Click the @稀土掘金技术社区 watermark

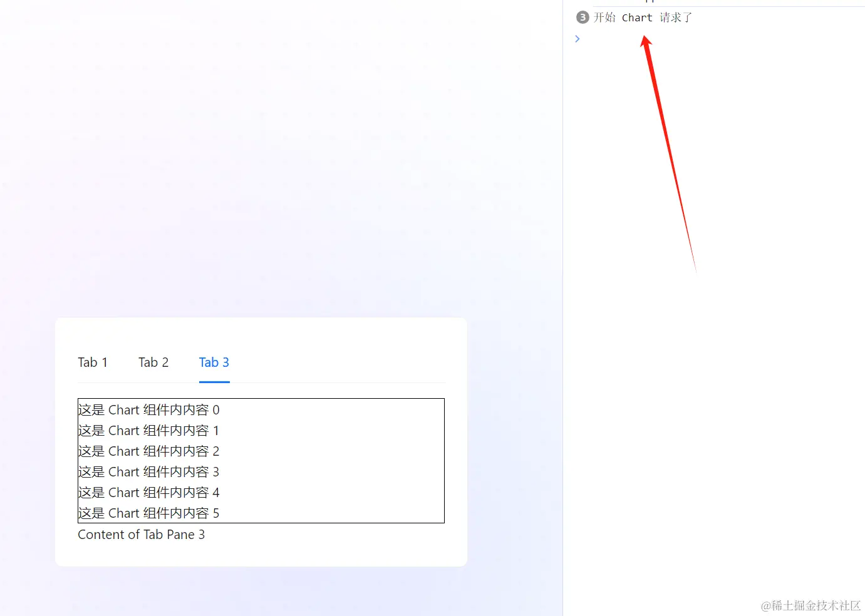pyautogui.click(x=811, y=605)
